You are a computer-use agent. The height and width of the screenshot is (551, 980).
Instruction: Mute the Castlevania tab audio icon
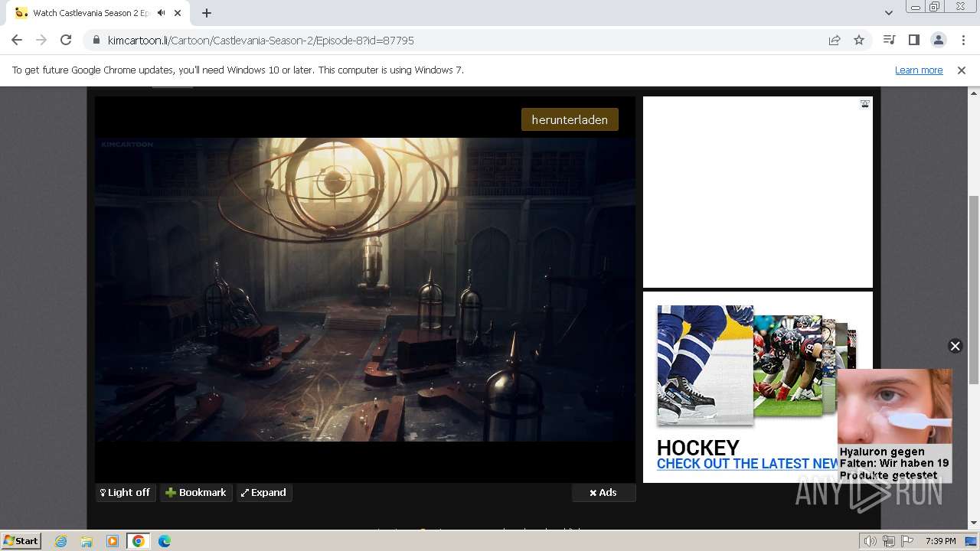[x=161, y=13]
